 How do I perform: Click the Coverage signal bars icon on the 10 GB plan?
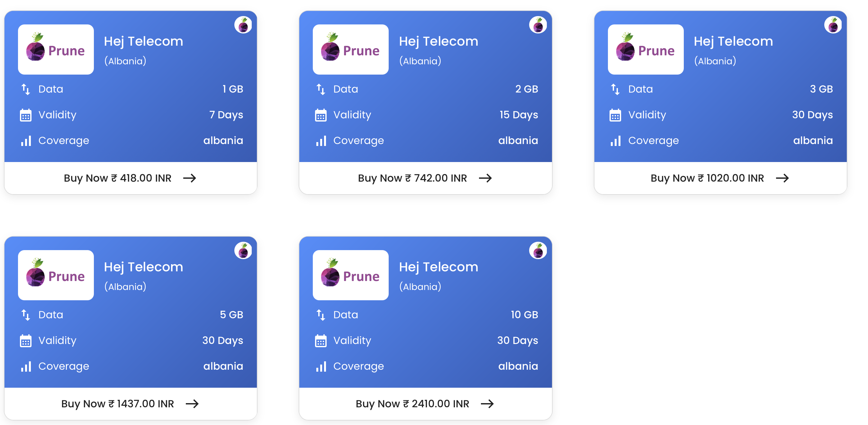pos(321,366)
